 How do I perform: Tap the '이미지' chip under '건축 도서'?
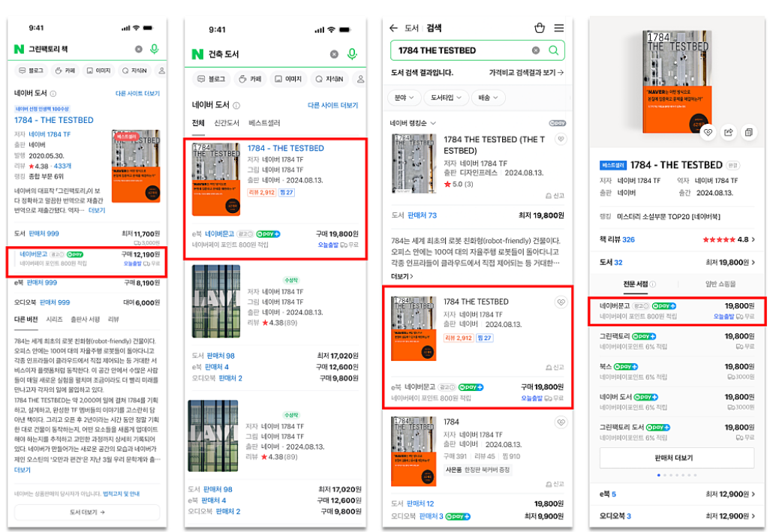(x=289, y=79)
